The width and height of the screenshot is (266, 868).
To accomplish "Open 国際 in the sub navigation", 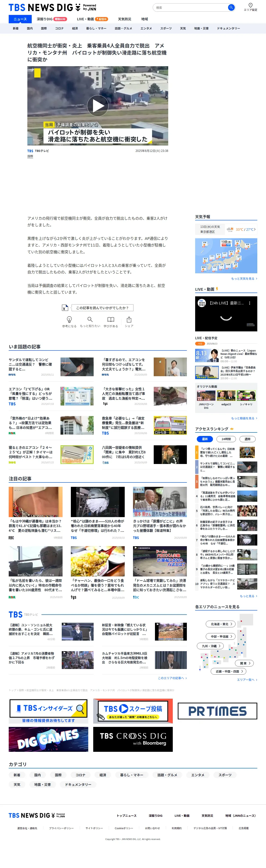I will click(x=44, y=28).
